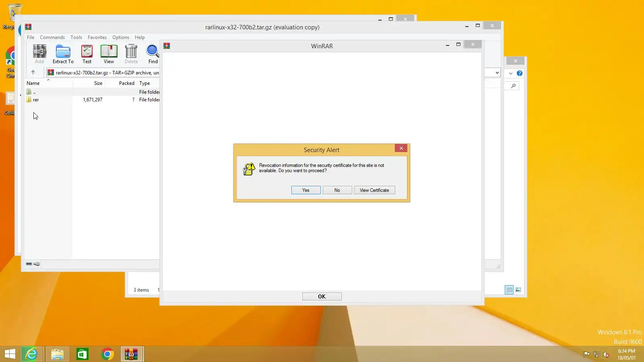This screenshot has width=644, height=362.
Task: Close the WinRAR dialog window
Action: pyautogui.click(x=473, y=45)
